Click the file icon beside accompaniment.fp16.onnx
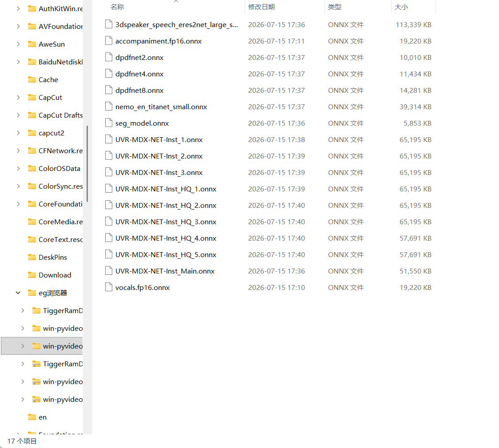This screenshot has width=499, height=448. (x=109, y=41)
